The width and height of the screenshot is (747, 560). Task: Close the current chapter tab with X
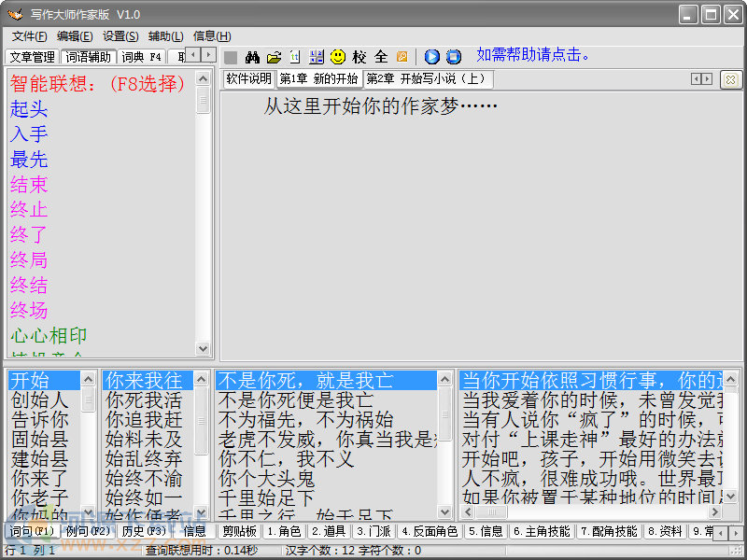[730, 79]
